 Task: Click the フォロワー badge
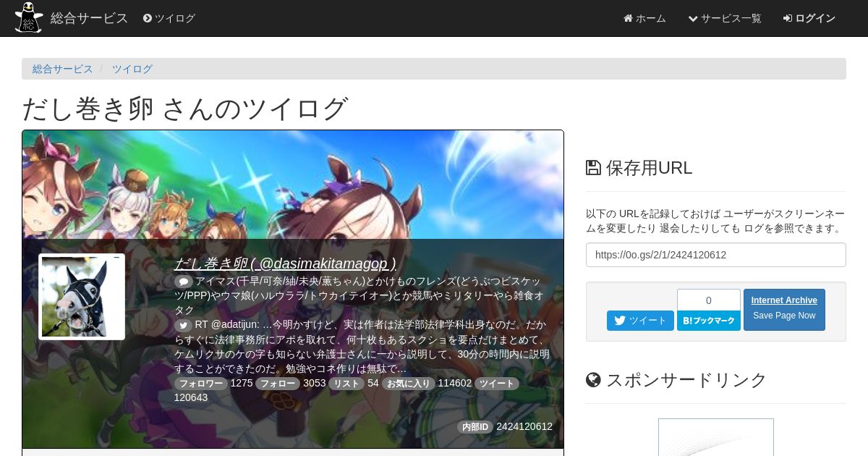click(x=201, y=384)
